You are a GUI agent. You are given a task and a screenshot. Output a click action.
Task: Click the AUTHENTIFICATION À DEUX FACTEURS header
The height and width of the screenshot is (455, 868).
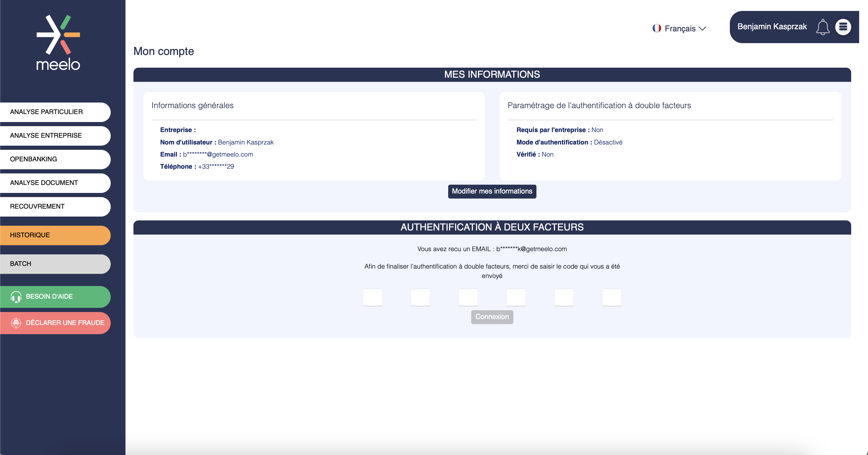(x=492, y=227)
